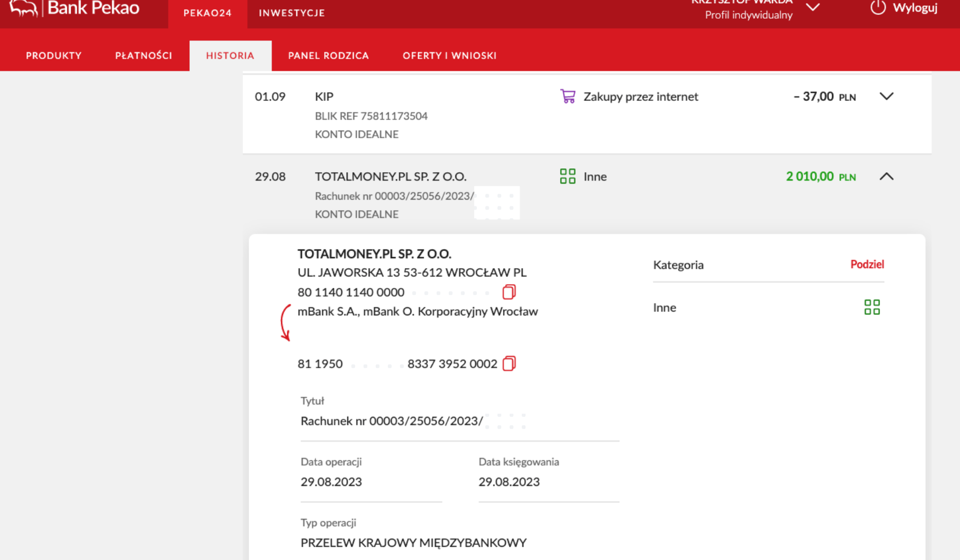Open the PŁATNOŚCI menu
960x560 pixels.
(x=144, y=55)
